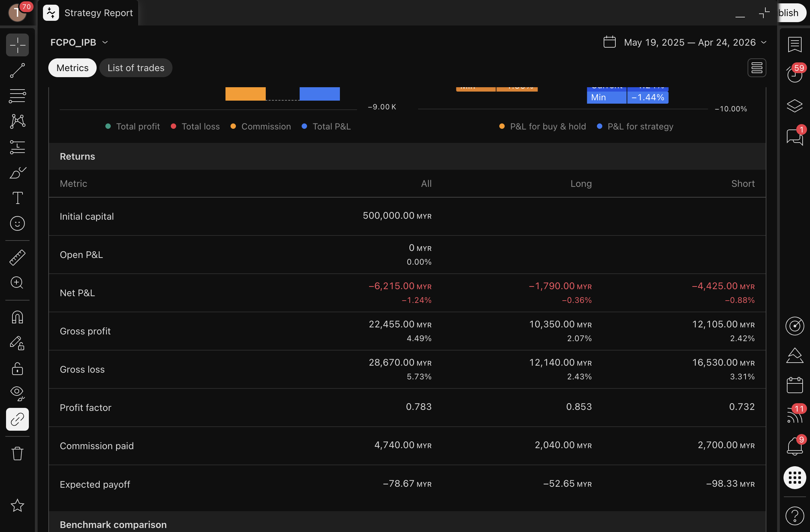Toggle lock all drawing tools
This screenshot has height=532, width=810.
click(17, 369)
